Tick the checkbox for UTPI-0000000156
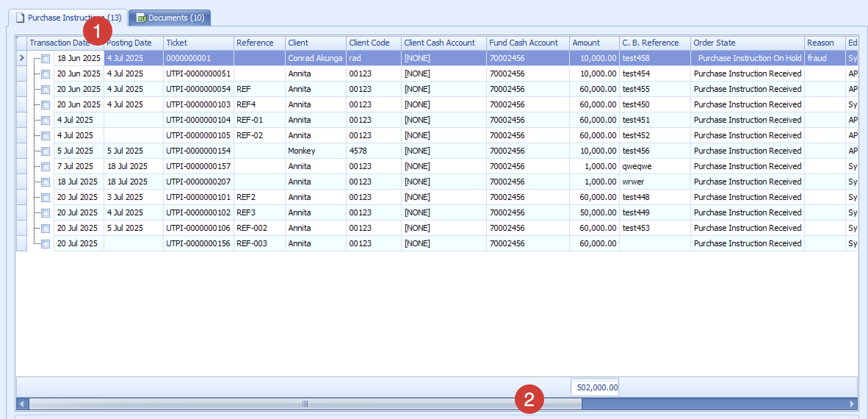This screenshot has height=419, width=868. 46,244
